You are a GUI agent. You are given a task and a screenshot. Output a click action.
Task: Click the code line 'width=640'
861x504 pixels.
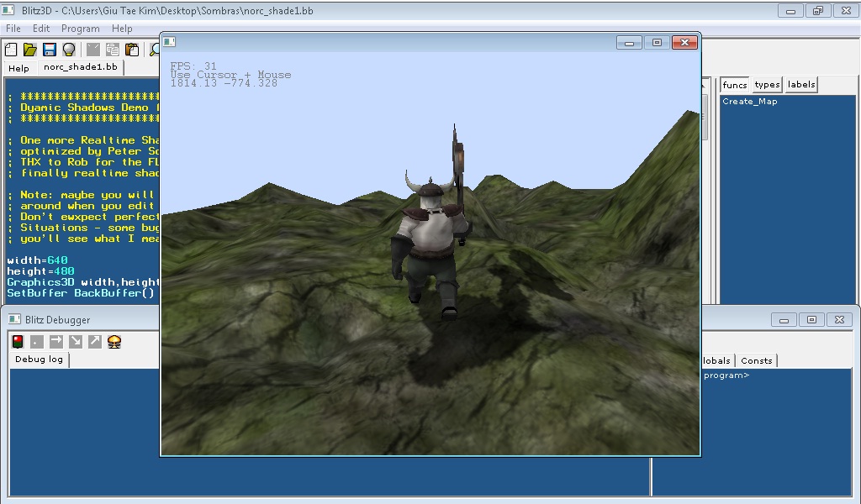(x=37, y=260)
